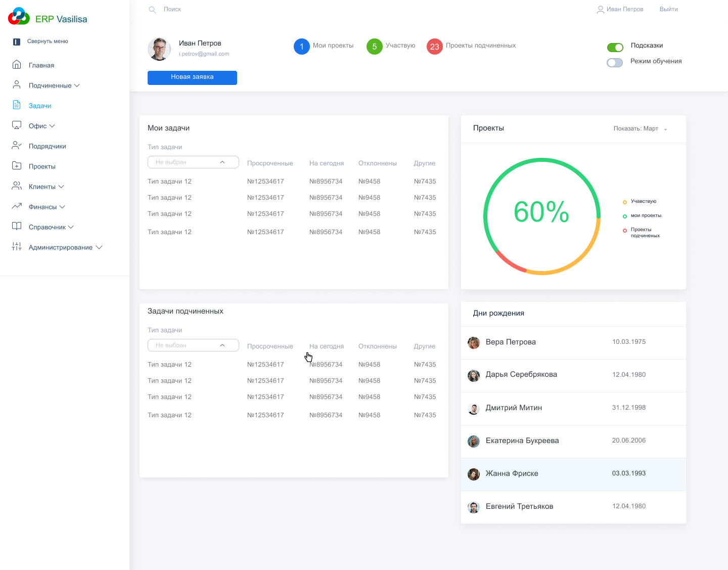Click the Подрядчики person-check icon

[17, 146]
